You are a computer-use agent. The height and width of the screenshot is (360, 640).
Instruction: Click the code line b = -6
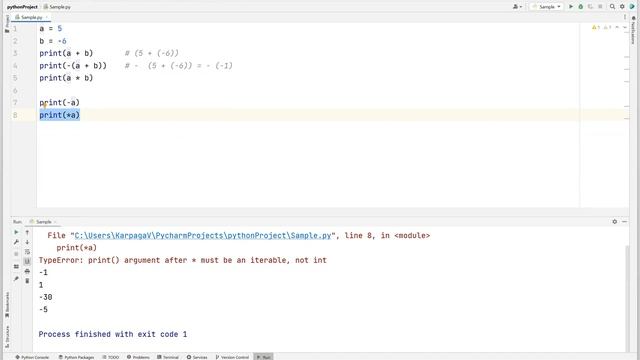(53, 41)
